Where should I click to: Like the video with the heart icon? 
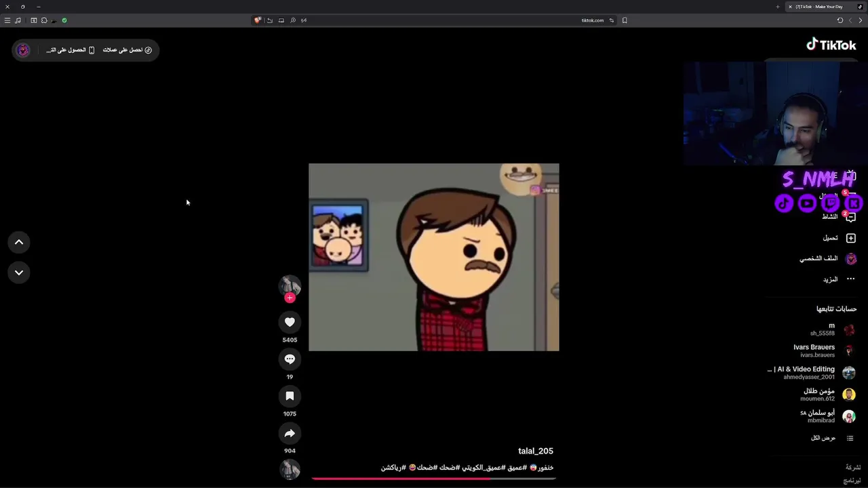(290, 322)
